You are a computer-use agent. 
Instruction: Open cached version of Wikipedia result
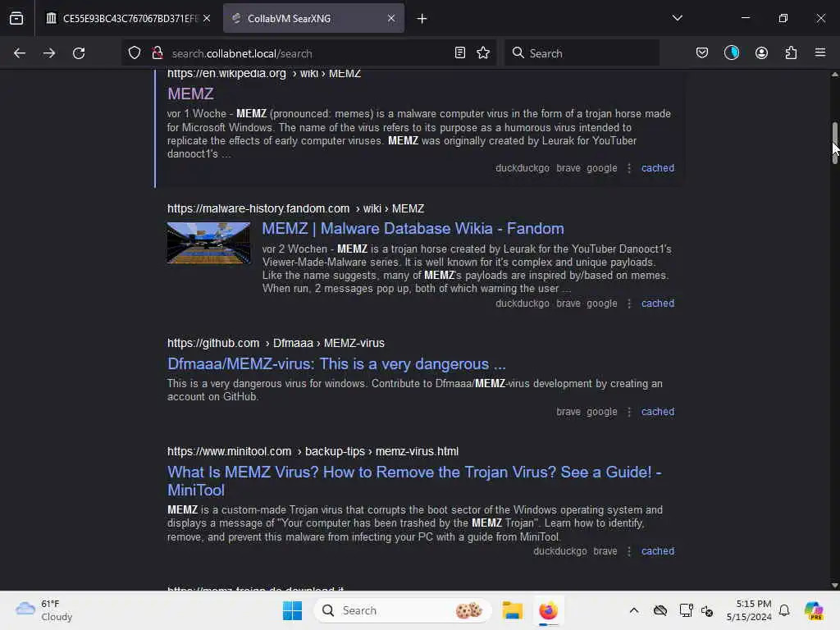[657, 167]
